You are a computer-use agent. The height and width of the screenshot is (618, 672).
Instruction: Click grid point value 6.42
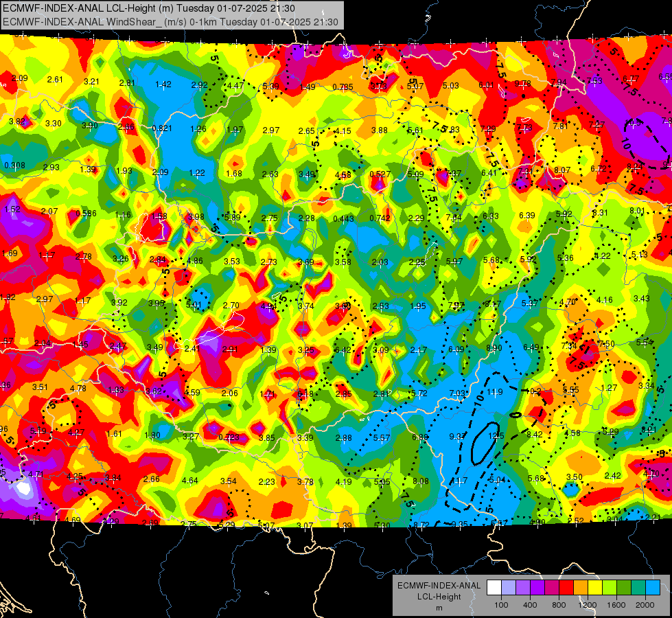pos(343,350)
